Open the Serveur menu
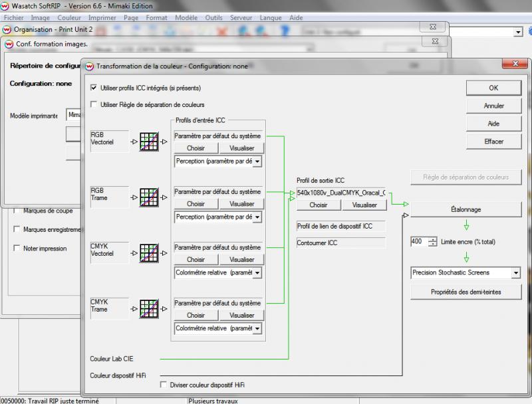Screen dimensions: 532x404 coord(241,18)
